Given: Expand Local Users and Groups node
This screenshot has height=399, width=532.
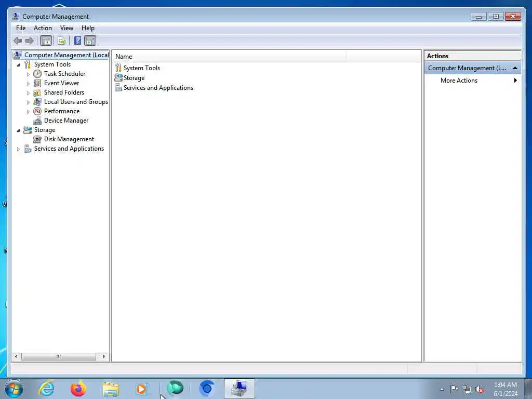Looking at the screenshot, I should [28, 102].
